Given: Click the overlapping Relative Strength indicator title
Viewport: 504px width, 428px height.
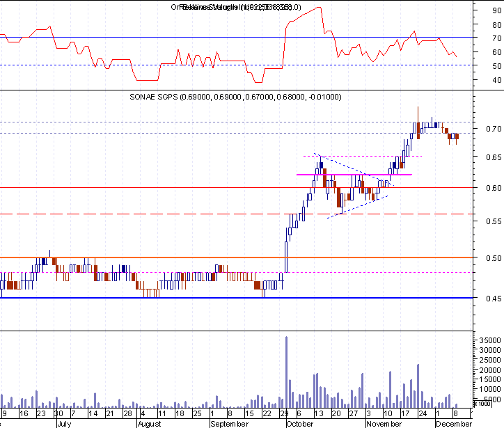Looking at the screenshot, I should [236, 7].
